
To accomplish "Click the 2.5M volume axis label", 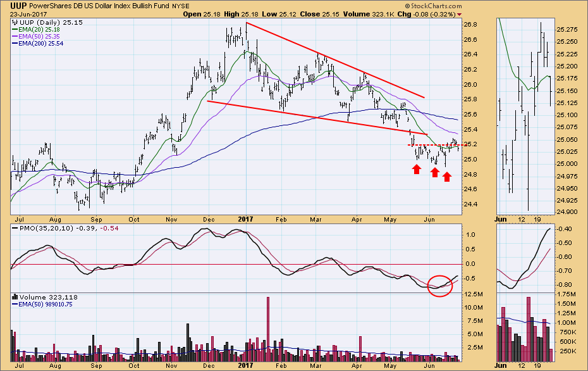I will (x=475, y=348).
